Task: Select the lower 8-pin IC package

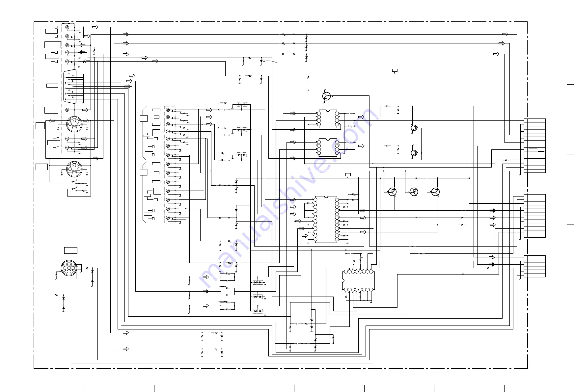Action: click(x=328, y=147)
